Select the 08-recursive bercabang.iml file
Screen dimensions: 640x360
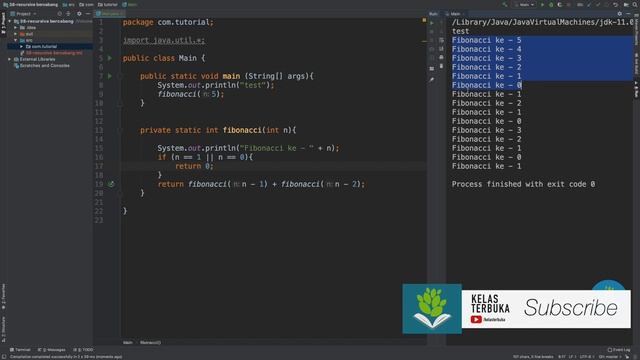[51, 53]
